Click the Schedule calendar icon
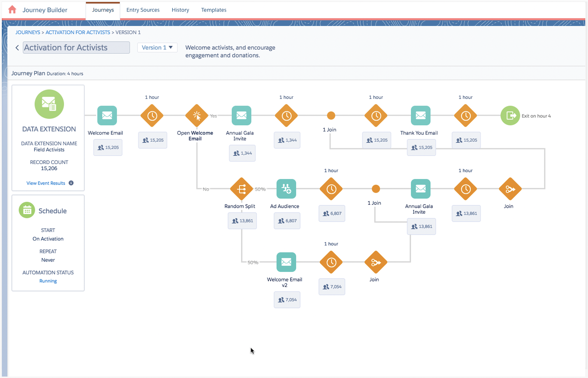The image size is (588, 378). tap(27, 210)
